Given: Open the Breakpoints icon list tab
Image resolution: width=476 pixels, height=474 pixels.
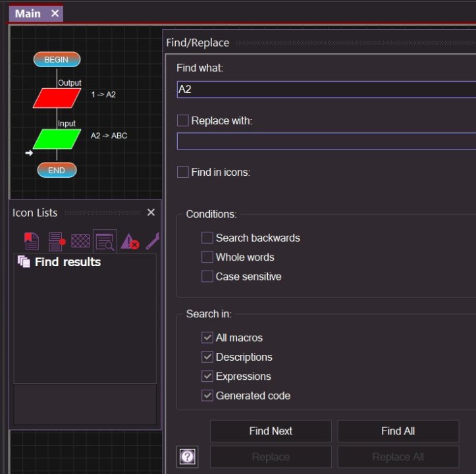Looking at the screenshot, I should (x=57, y=242).
